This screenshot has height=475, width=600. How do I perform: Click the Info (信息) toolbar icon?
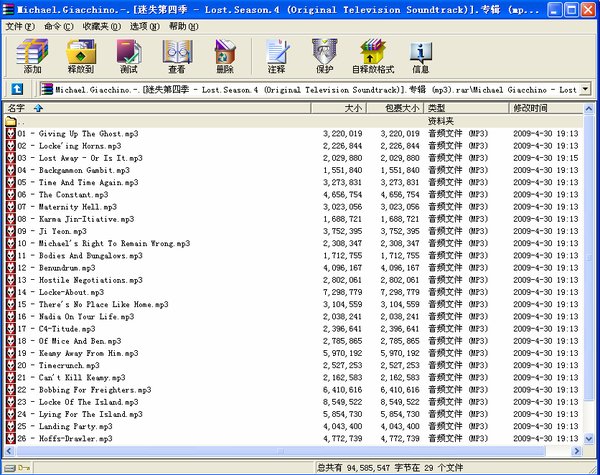(x=421, y=56)
